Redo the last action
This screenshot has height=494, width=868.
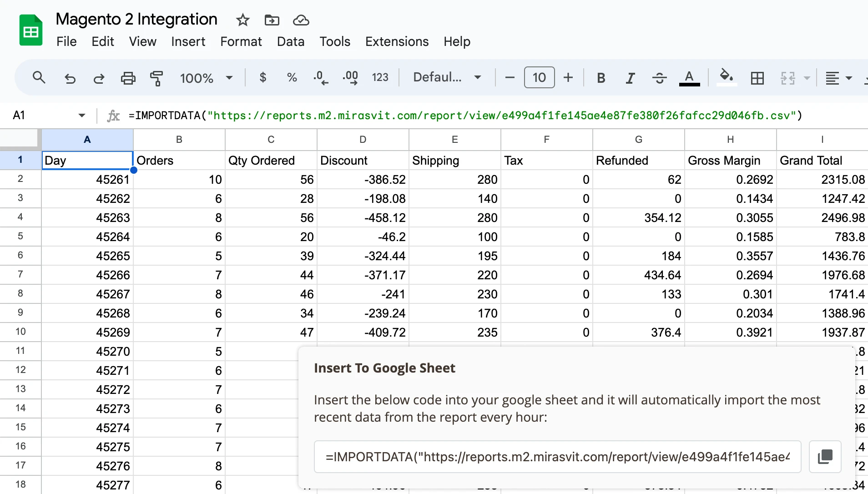click(99, 77)
